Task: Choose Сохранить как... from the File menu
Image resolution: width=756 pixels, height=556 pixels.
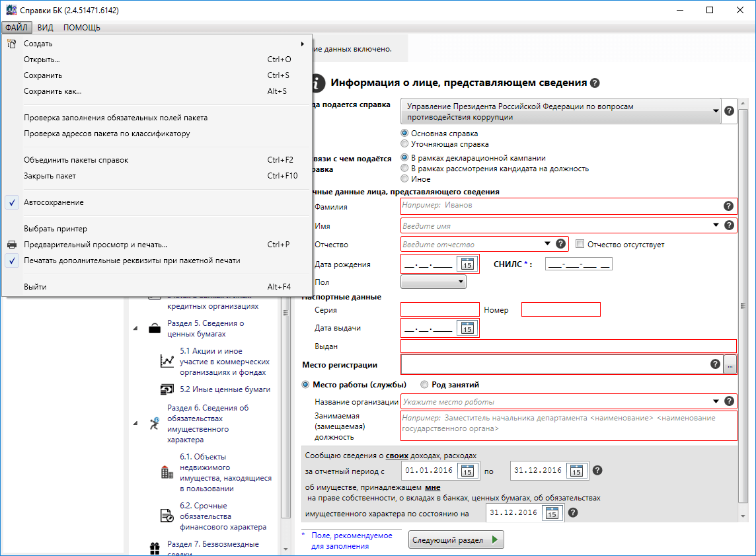Action: coord(53,91)
